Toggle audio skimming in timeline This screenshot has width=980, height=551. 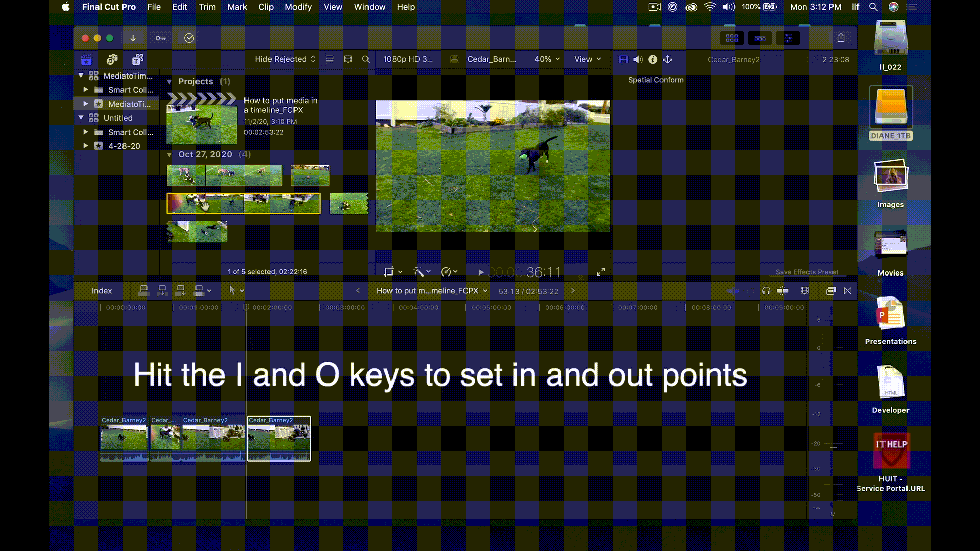coord(750,291)
